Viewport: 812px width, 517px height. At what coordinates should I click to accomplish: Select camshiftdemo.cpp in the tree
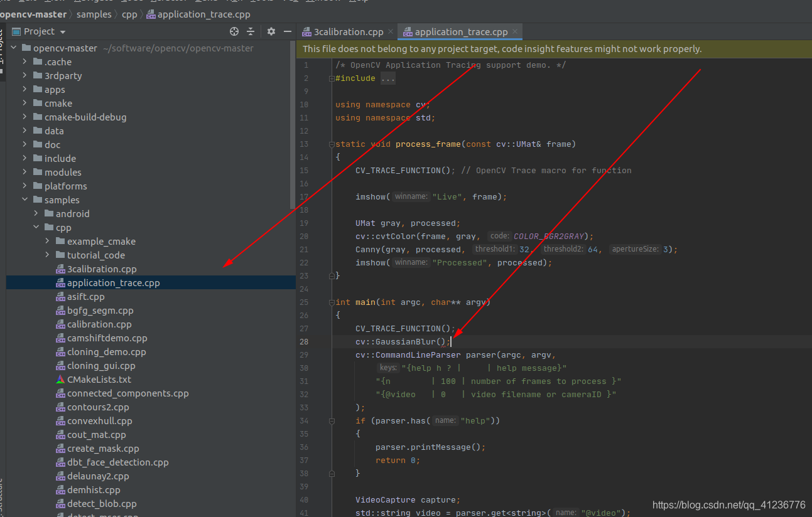pyautogui.click(x=107, y=338)
